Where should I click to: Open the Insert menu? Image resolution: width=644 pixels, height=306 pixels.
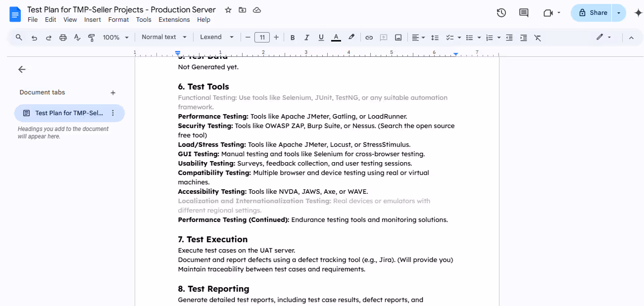click(93, 20)
